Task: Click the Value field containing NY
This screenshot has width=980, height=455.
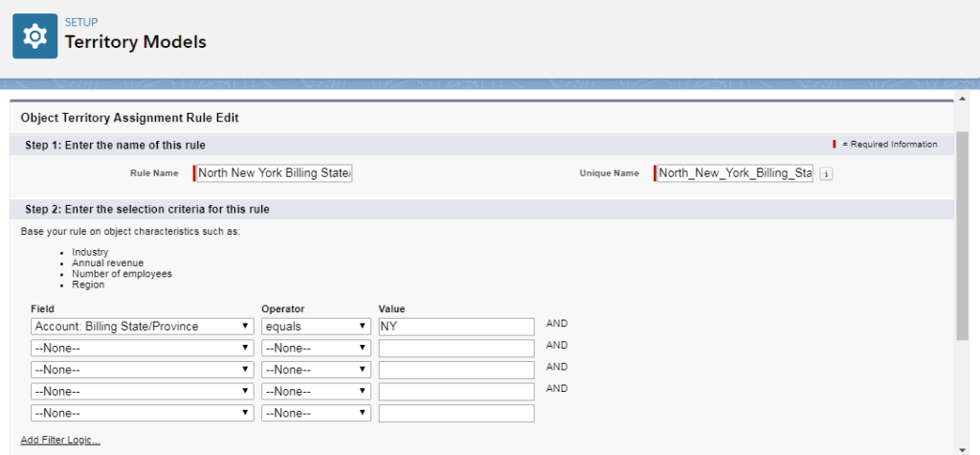Action: tap(456, 327)
